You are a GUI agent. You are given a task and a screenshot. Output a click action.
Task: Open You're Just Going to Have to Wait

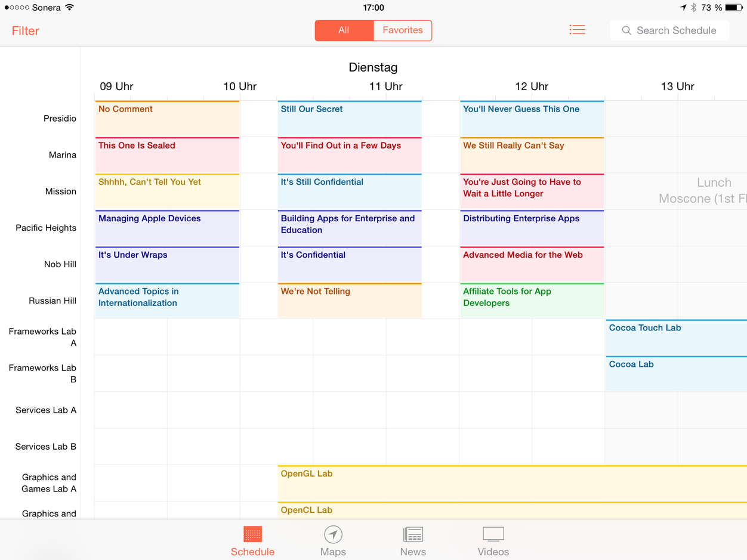(532, 191)
